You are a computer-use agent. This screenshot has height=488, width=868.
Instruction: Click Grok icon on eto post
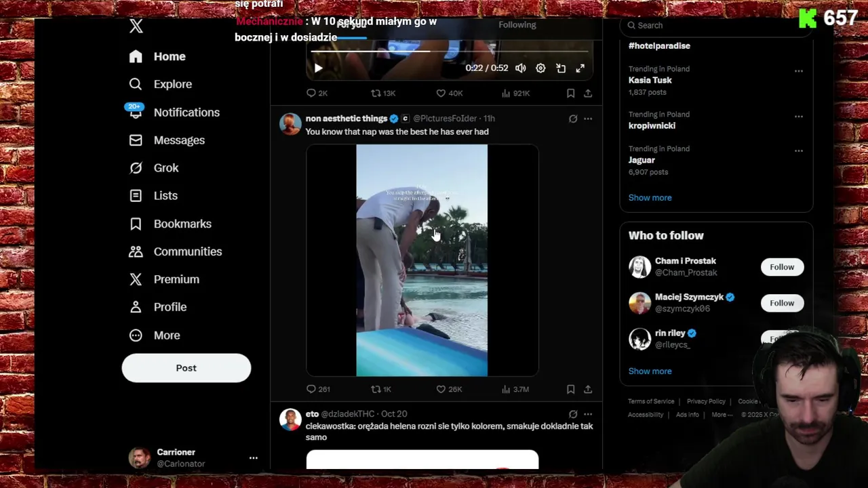(573, 414)
